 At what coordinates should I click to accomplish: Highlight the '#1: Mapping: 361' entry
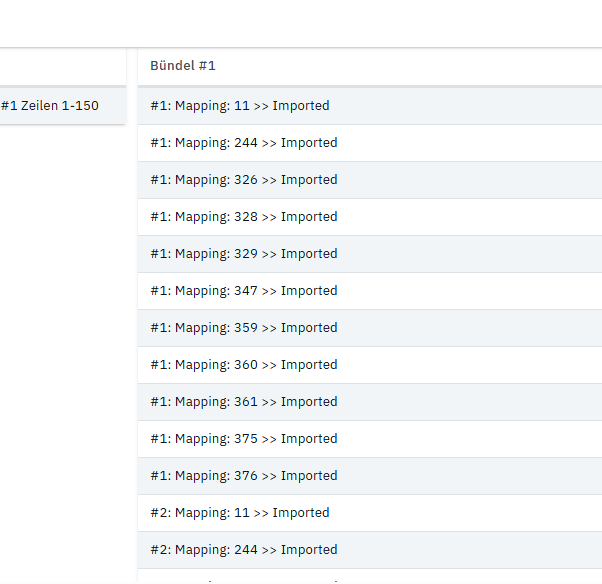[x=244, y=402]
